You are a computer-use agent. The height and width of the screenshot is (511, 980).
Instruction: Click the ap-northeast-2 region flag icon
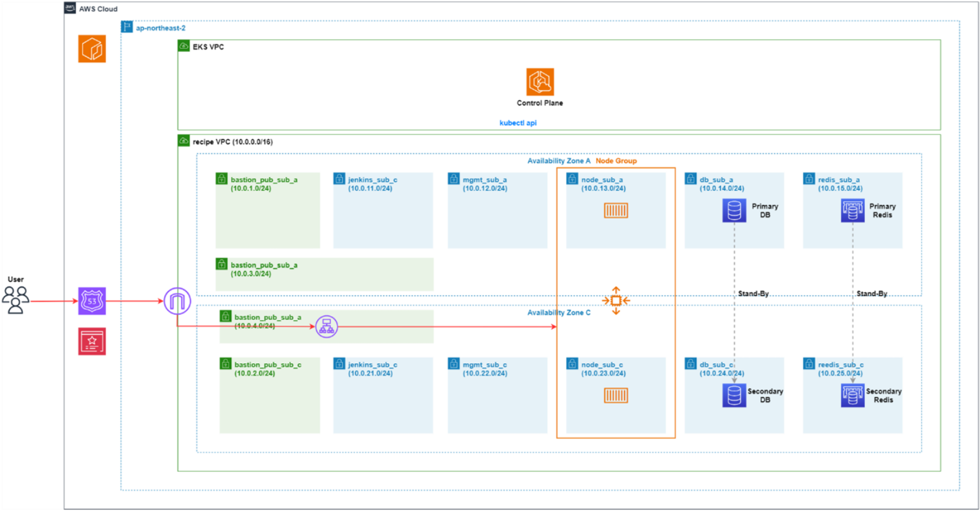pyautogui.click(x=127, y=27)
